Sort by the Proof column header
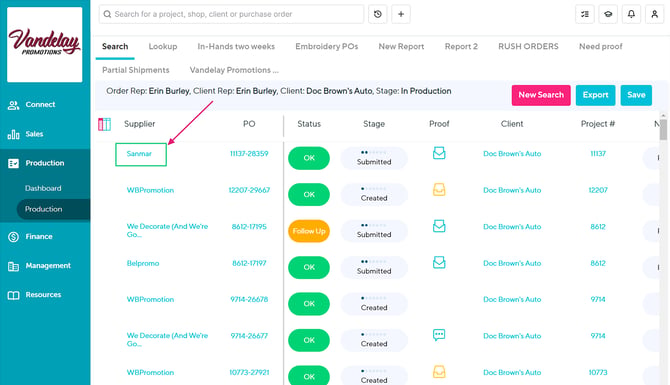 439,124
